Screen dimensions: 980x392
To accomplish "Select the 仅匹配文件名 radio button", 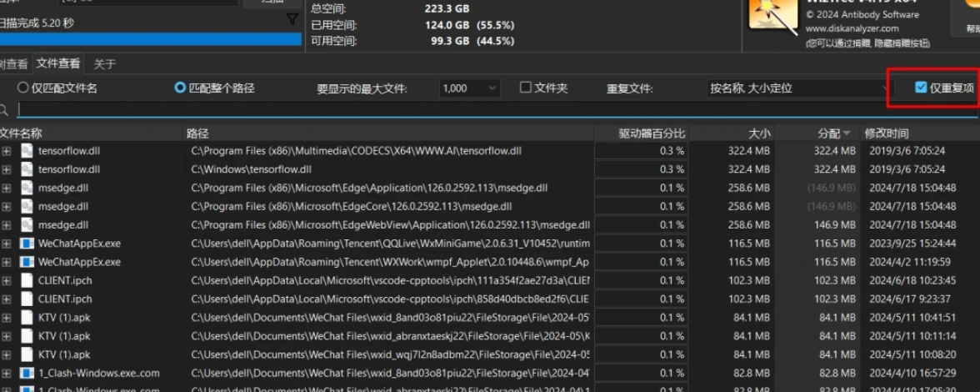I will (23, 88).
